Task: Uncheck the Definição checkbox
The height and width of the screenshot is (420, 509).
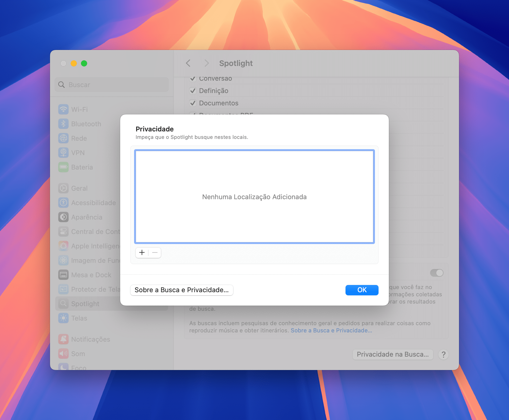Action: [x=193, y=91]
